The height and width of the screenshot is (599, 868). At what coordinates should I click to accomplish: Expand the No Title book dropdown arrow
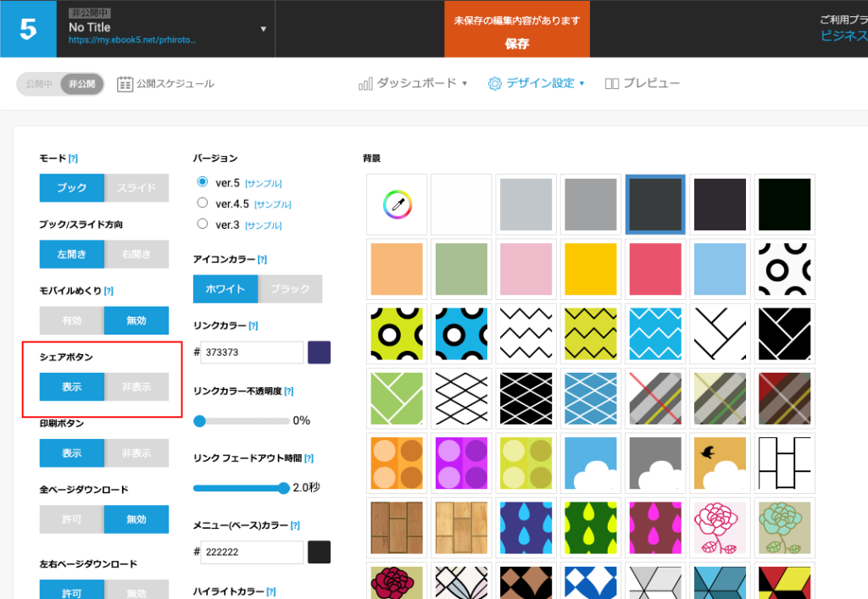[x=263, y=29]
